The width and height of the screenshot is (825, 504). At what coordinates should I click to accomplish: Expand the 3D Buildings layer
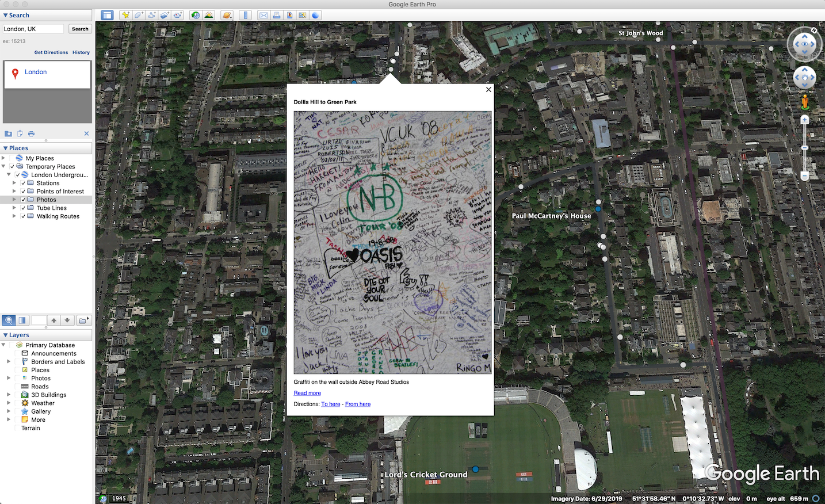[x=9, y=395]
